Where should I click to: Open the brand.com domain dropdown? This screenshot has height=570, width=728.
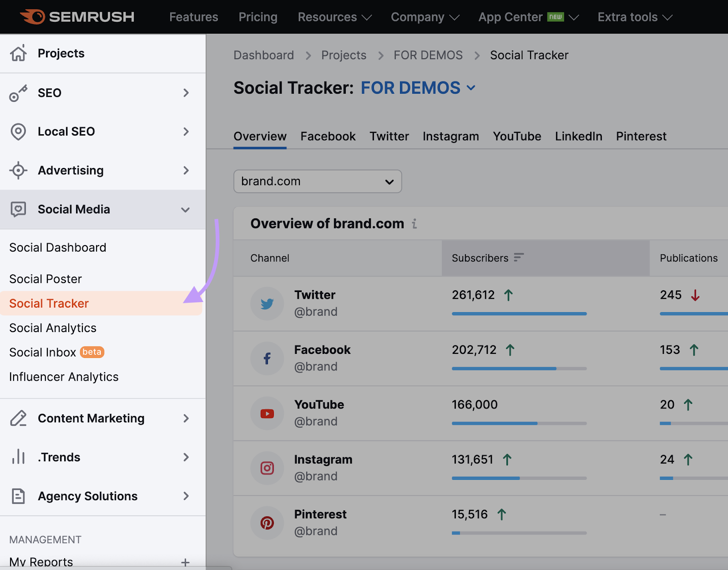318,181
